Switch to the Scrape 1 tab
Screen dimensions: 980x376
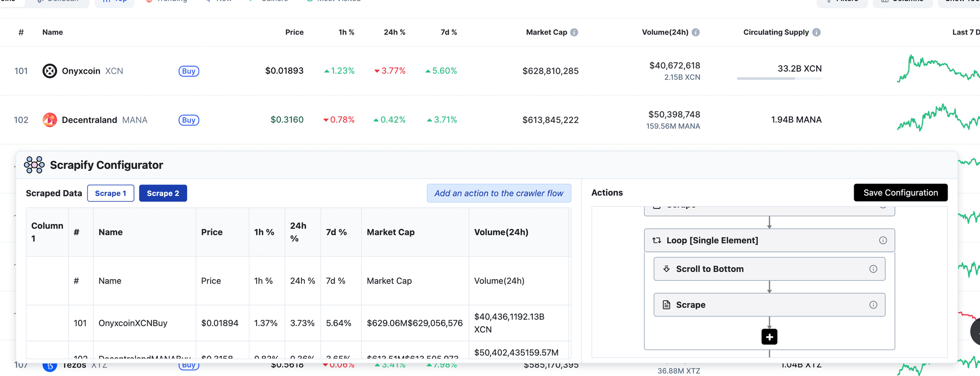(x=111, y=194)
